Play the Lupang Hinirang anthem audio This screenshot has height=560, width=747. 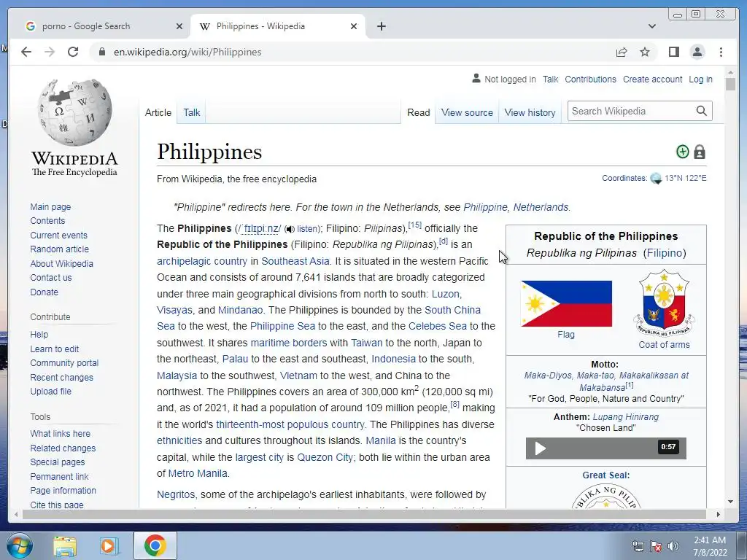coord(540,448)
